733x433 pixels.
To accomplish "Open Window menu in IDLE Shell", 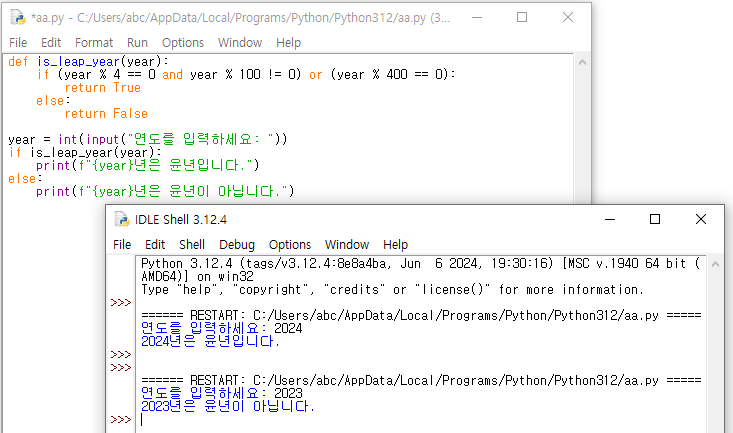I will tap(346, 245).
